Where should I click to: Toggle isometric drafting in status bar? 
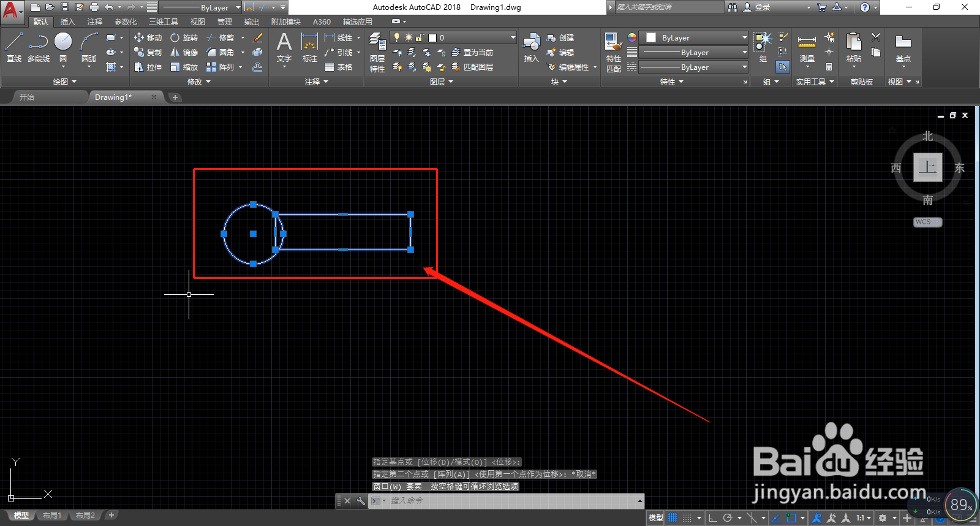[752, 518]
